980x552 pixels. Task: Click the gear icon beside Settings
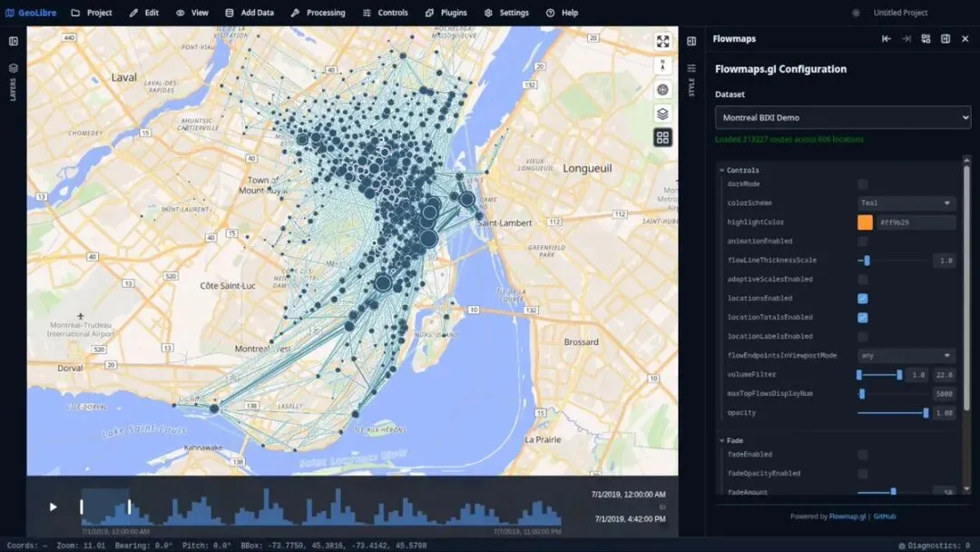488,13
